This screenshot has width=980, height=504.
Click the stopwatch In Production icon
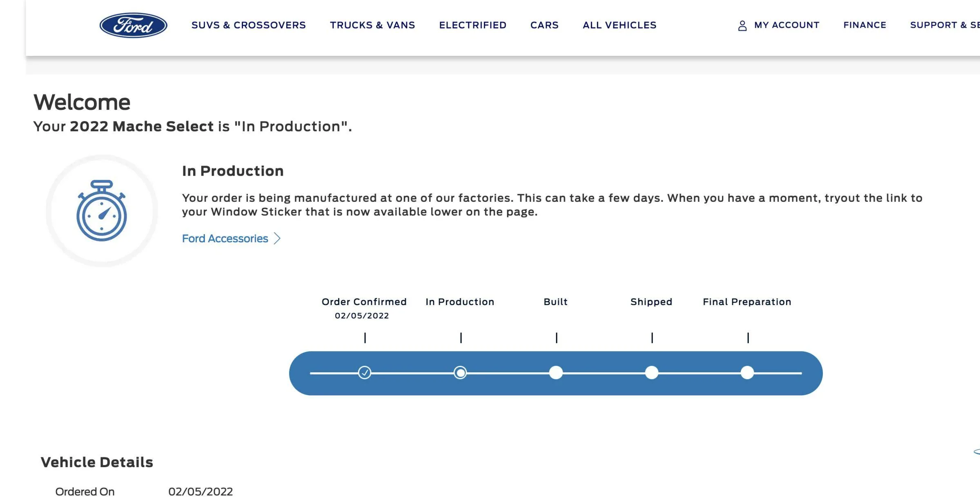(102, 211)
